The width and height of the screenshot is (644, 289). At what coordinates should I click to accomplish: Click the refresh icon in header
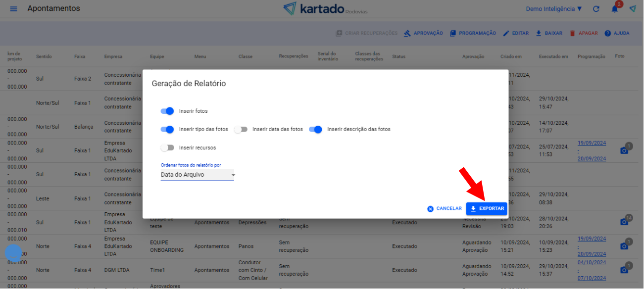(596, 9)
